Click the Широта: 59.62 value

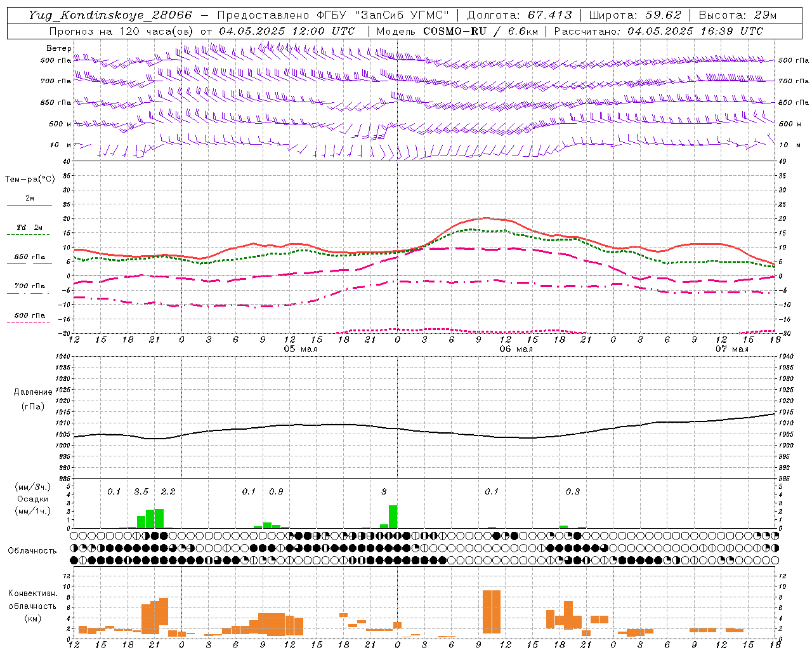click(635, 15)
